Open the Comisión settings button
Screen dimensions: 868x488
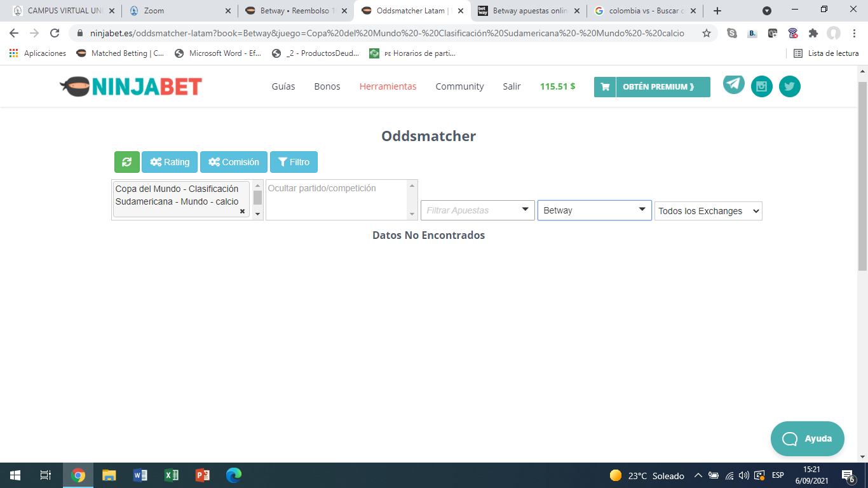click(x=234, y=162)
